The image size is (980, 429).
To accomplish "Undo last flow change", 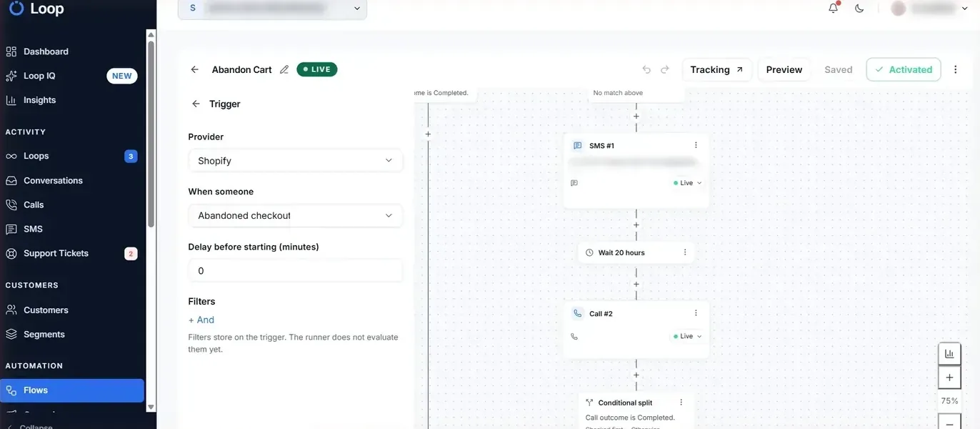I will click(646, 69).
